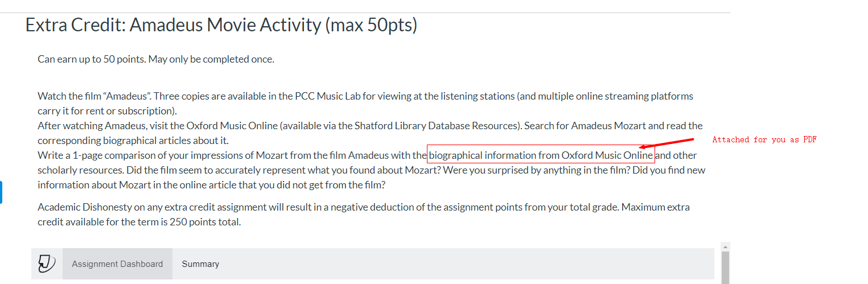The width and height of the screenshot is (868, 284).
Task: Click the 'Can earn up to 50 points' line
Action: 156,59
